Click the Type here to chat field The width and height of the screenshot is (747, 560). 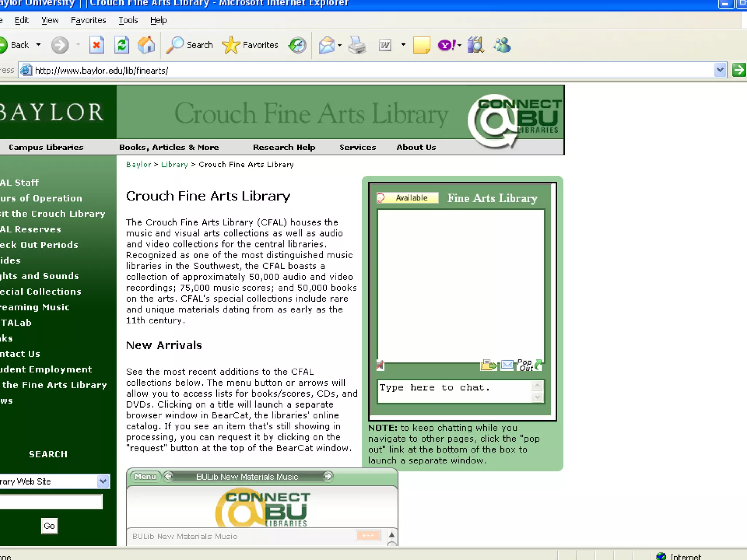[454, 391]
